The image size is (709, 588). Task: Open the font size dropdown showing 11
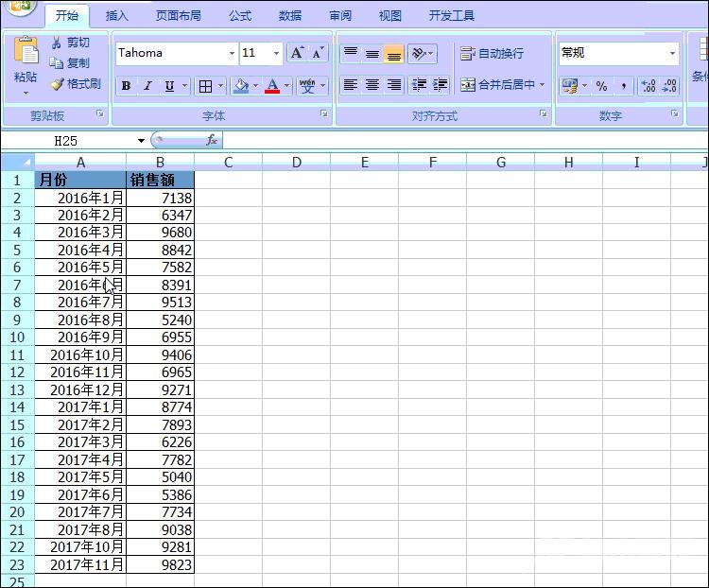[x=276, y=54]
